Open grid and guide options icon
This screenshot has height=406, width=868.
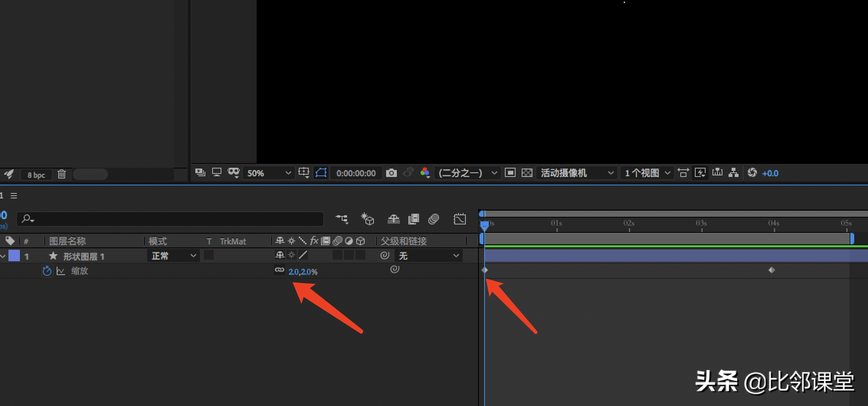pyautogui.click(x=304, y=173)
